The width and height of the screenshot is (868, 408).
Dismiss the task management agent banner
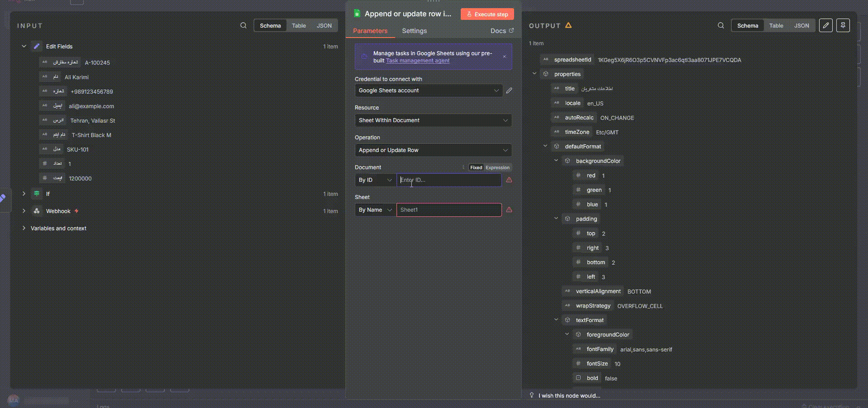tap(504, 57)
